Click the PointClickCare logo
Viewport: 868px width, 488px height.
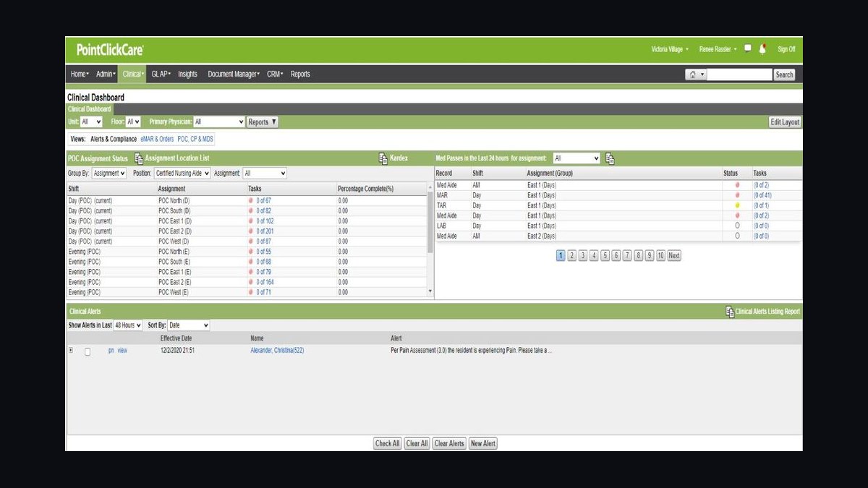pos(110,49)
